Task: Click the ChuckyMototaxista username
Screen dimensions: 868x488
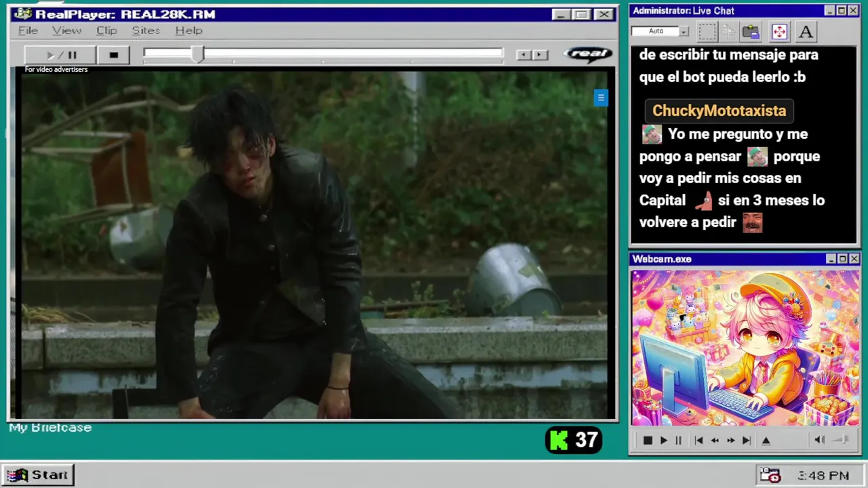Action: click(719, 110)
